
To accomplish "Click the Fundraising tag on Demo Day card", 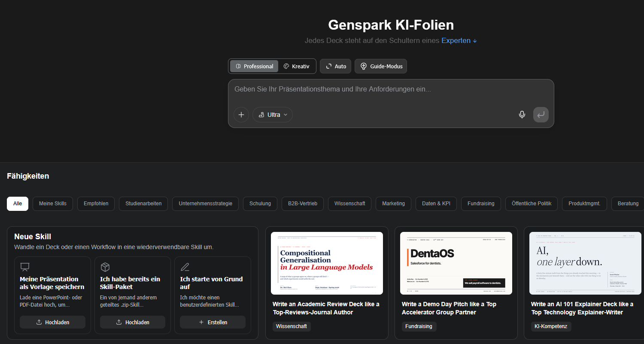I will coord(419,326).
